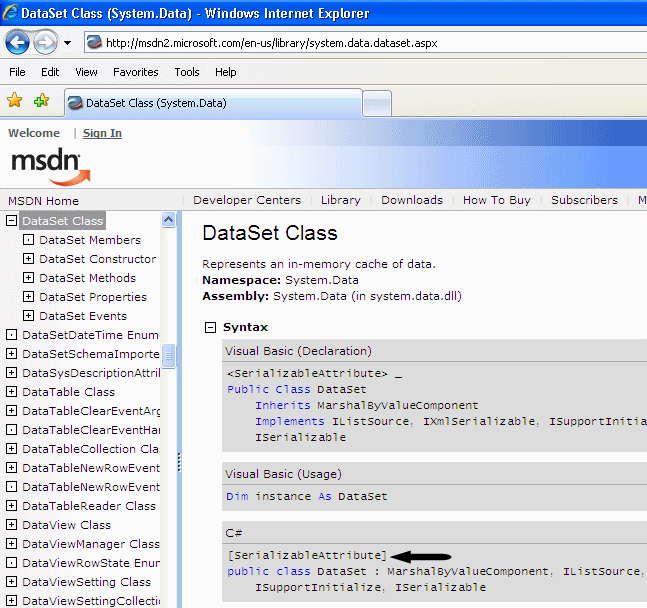Open the recent pages dropdown arrow

click(68, 43)
